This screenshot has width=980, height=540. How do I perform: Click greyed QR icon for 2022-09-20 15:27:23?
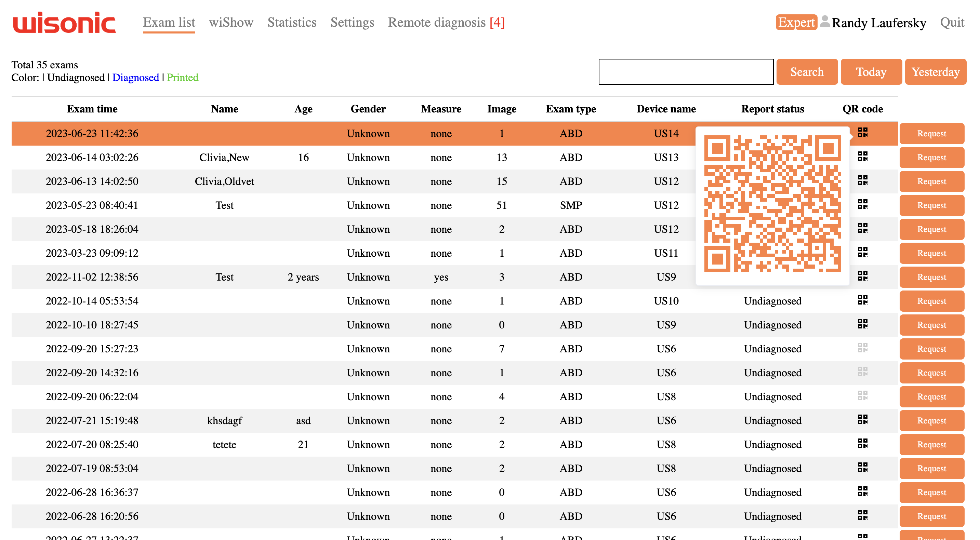coord(862,348)
